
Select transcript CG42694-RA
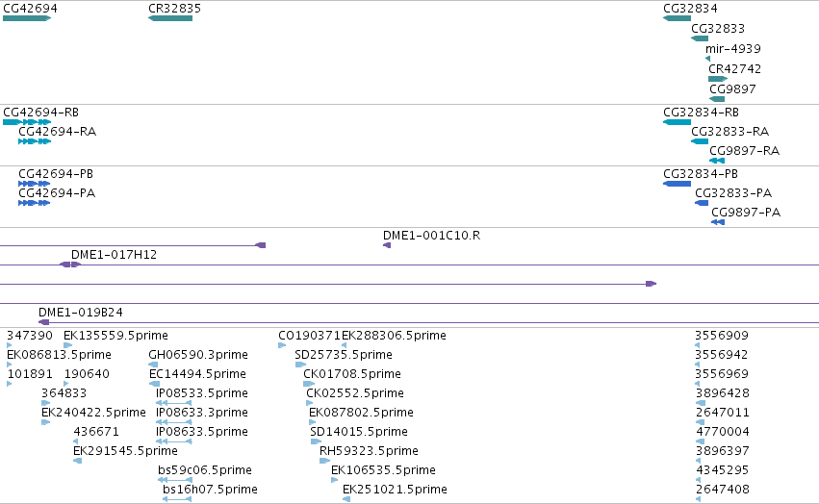coord(35,141)
